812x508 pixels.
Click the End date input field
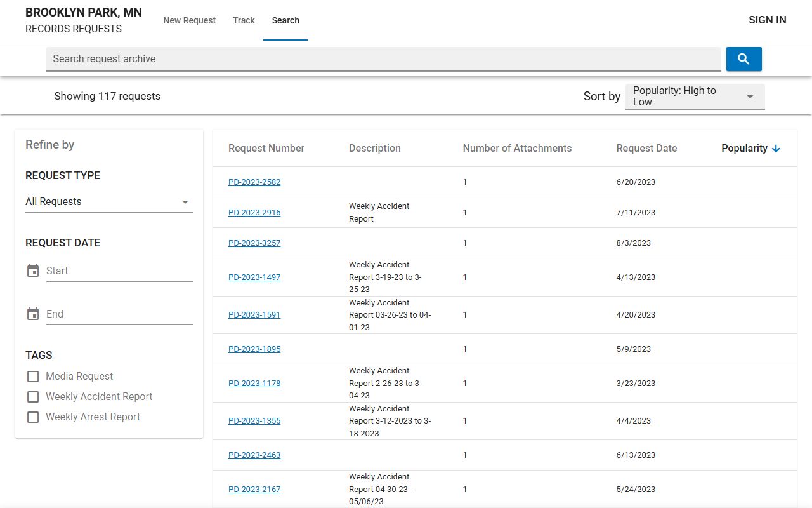(119, 314)
